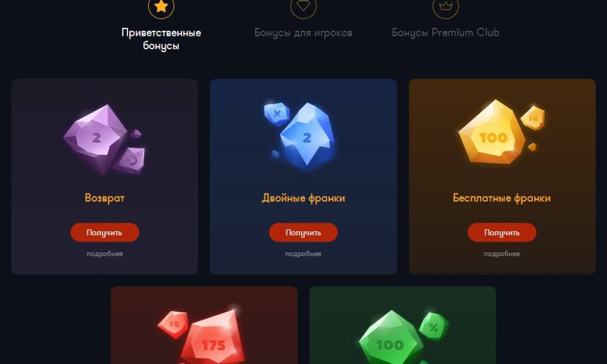
Task: Open the Бонусы для игроков tab
Action: point(303,33)
